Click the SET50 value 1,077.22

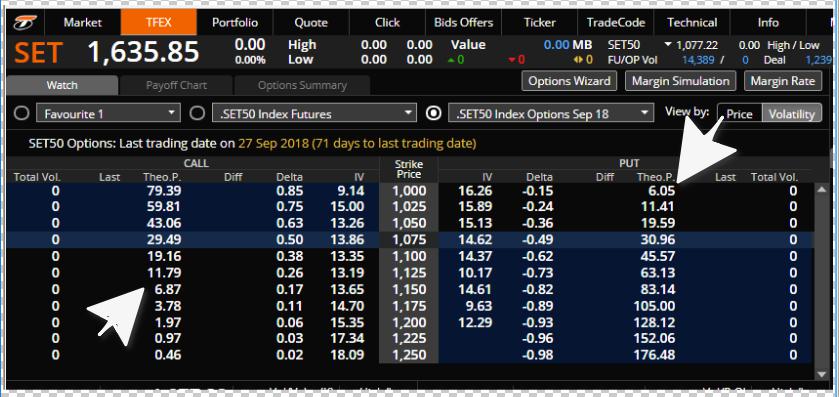697,45
